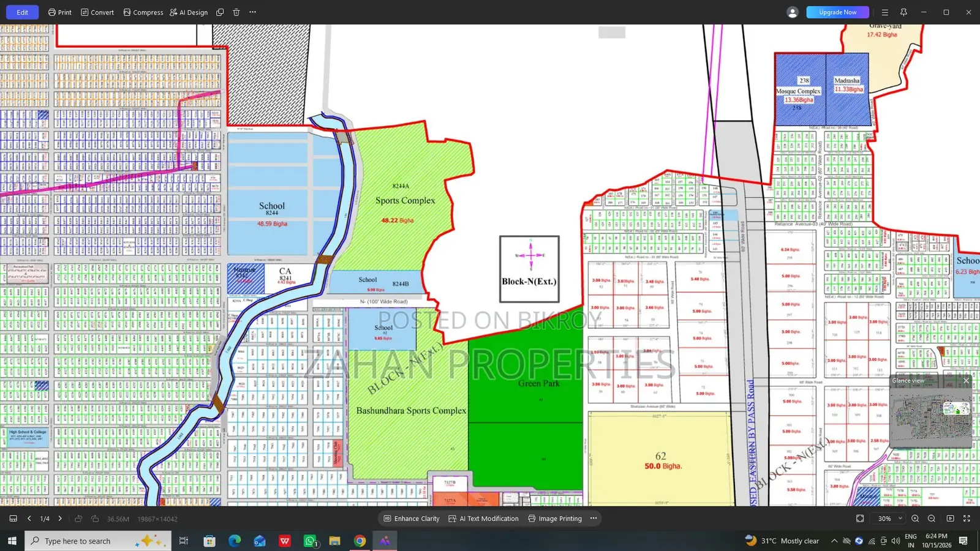
Task: Click the Glance view thumbnail
Action: point(930,417)
